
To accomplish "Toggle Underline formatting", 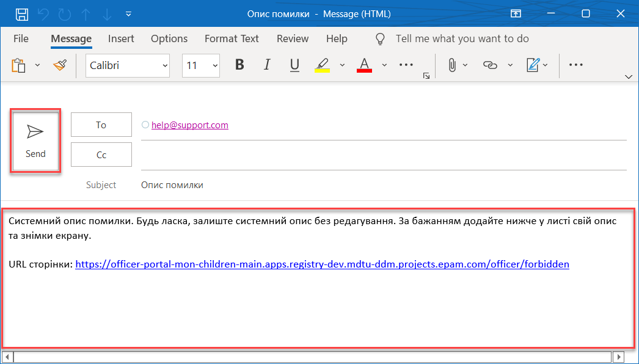I will pos(294,65).
